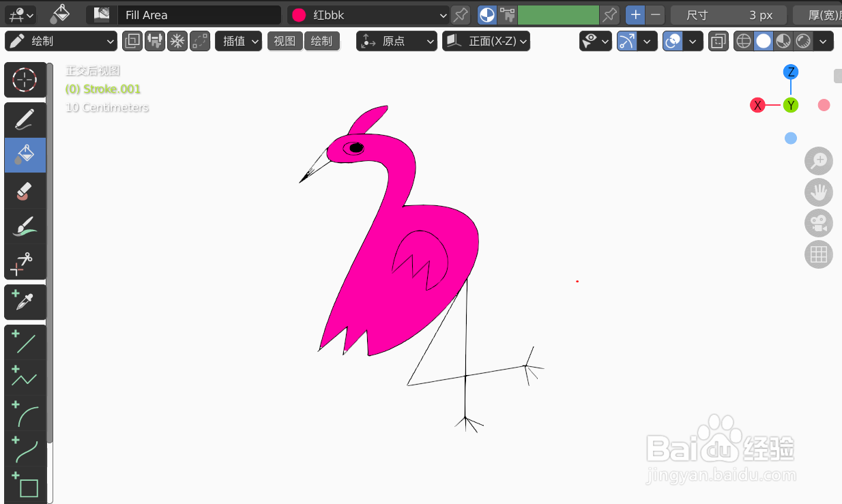Open the 视图 menu
The width and height of the screenshot is (842, 504).
tap(285, 41)
